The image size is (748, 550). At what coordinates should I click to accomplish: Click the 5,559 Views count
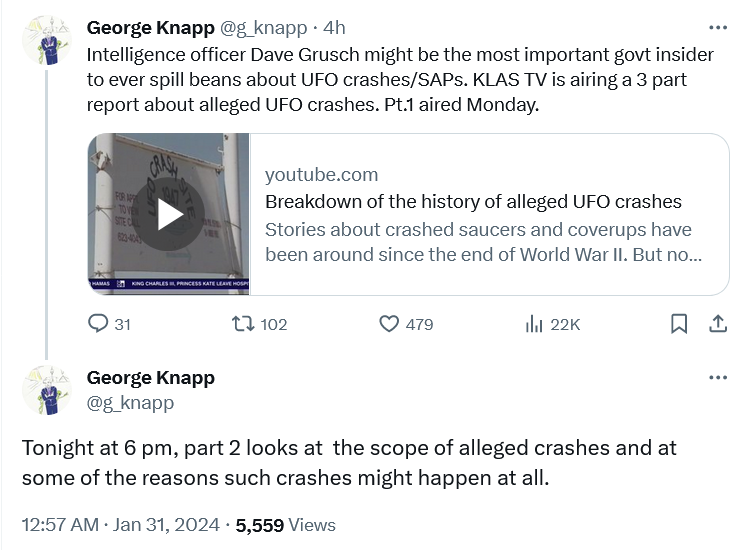tap(285, 524)
